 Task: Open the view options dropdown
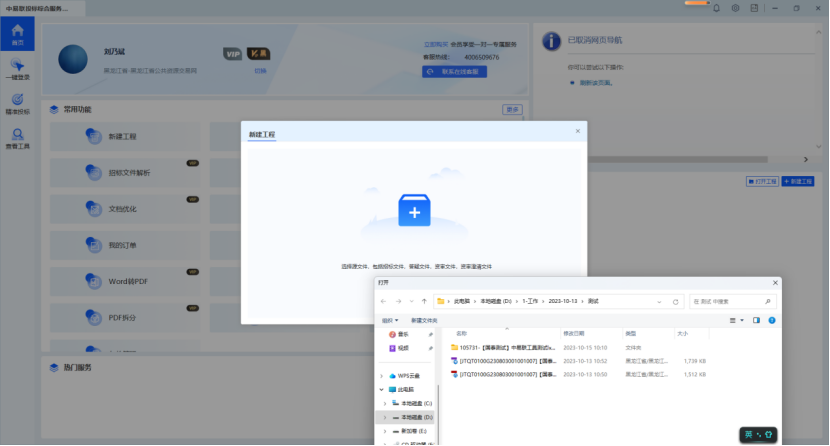[736, 320]
